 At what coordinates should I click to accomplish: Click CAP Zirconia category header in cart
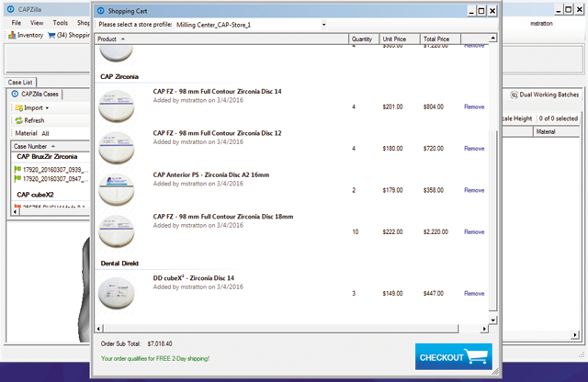click(x=119, y=76)
